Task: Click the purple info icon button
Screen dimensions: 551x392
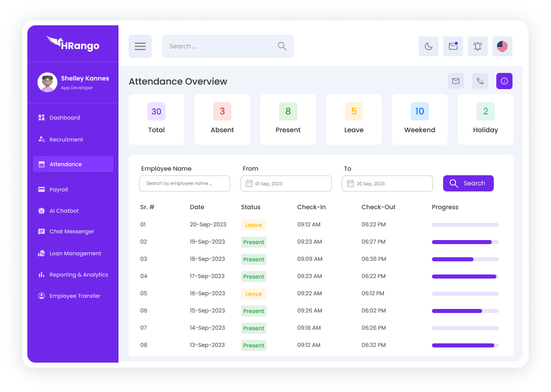Action: [504, 81]
